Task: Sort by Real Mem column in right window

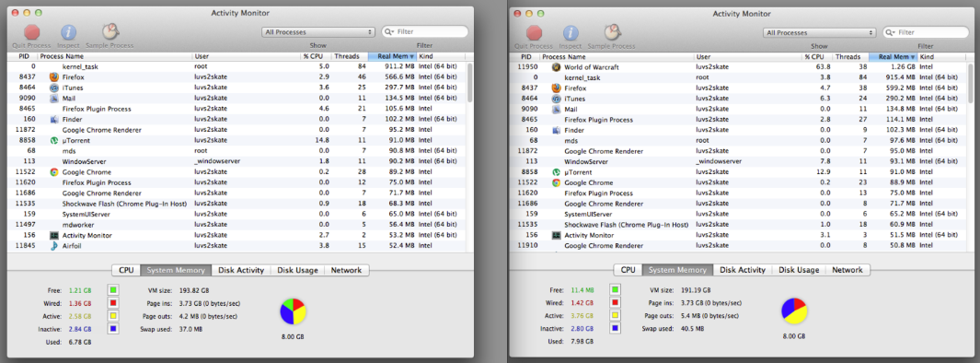Action: point(894,57)
